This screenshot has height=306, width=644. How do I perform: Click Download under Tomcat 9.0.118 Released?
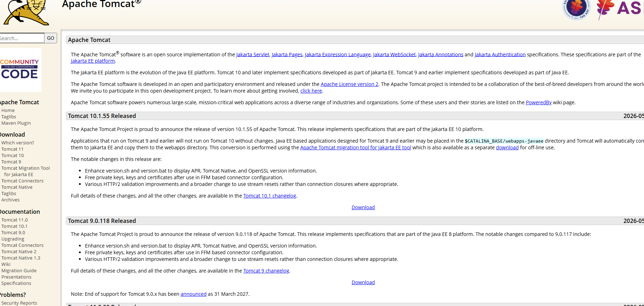point(363,282)
